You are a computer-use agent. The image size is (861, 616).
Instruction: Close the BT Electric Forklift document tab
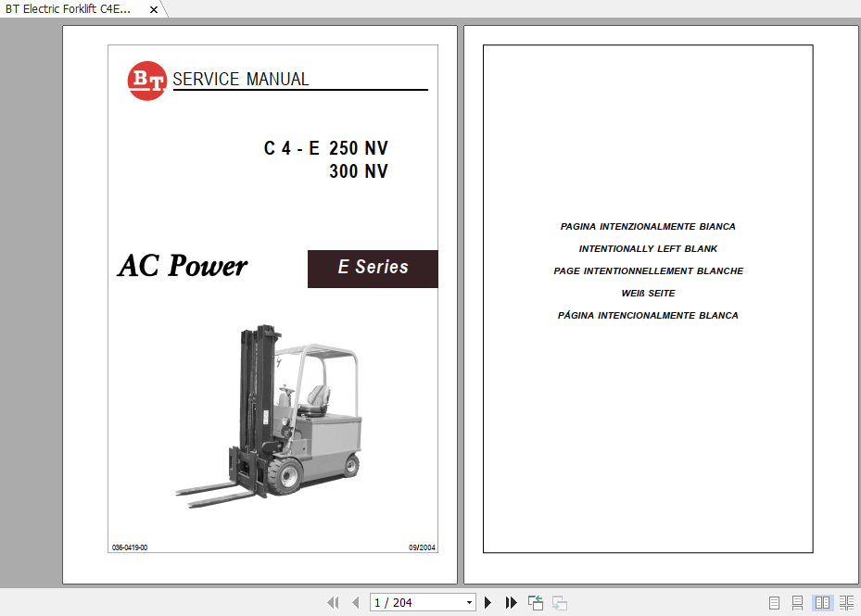click(x=154, y=9)
